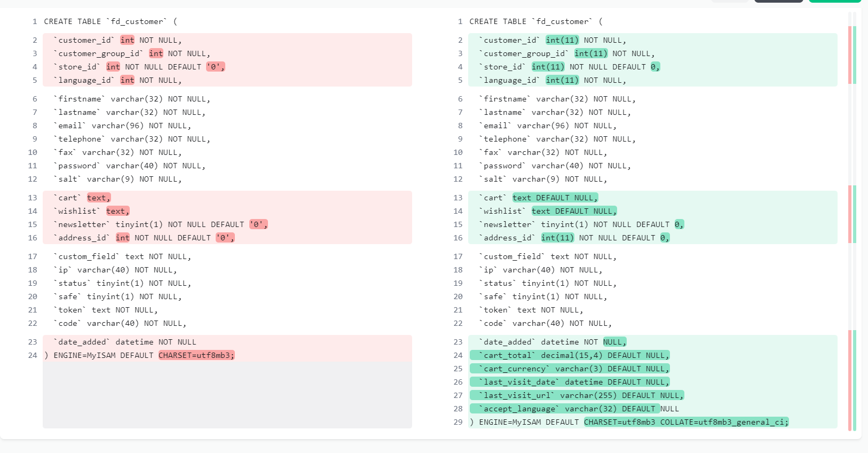Click `token` text NOT NULL line in right pane
The image size is (868, 453).
coord(531,310)
